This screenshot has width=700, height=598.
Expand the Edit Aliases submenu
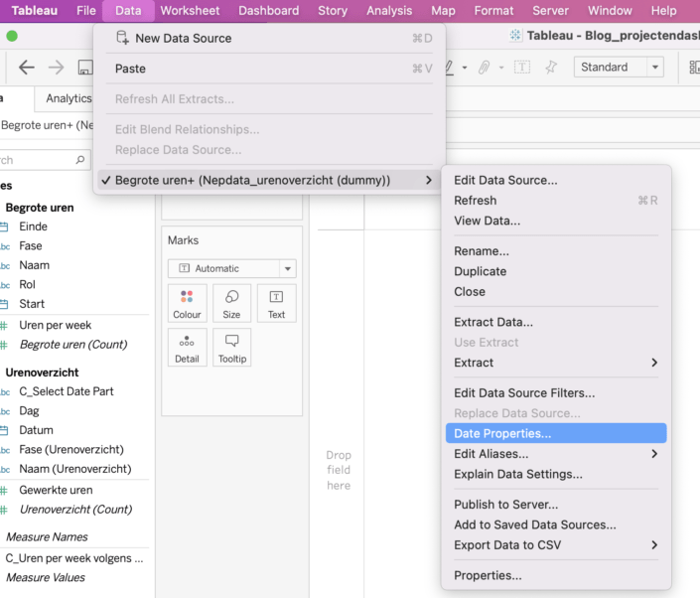[x=555, y=454]
